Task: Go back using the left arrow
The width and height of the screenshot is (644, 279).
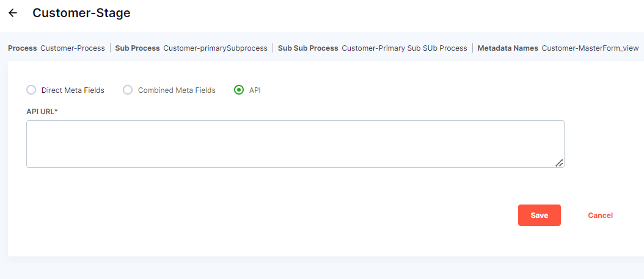Action: tap(13, 13)
